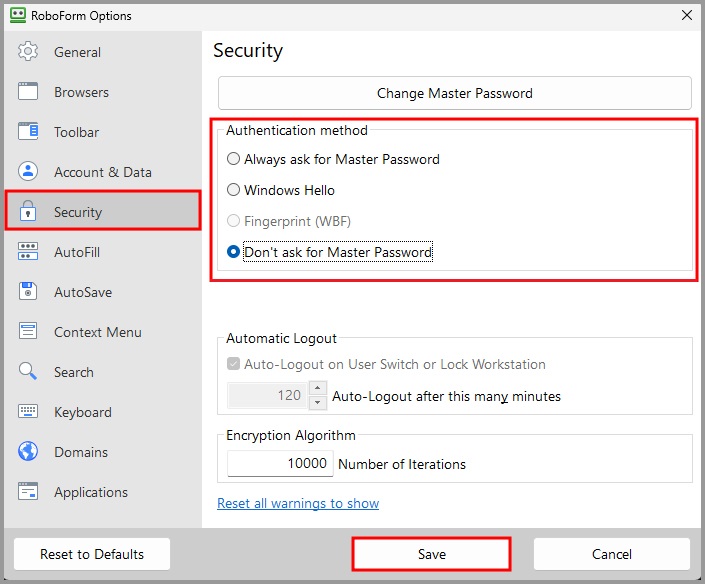The width and height of the screenshot is (705, 584).
Task: Toggle Auto-Logout on User Switch checkbox
Action: coord(233,364)
